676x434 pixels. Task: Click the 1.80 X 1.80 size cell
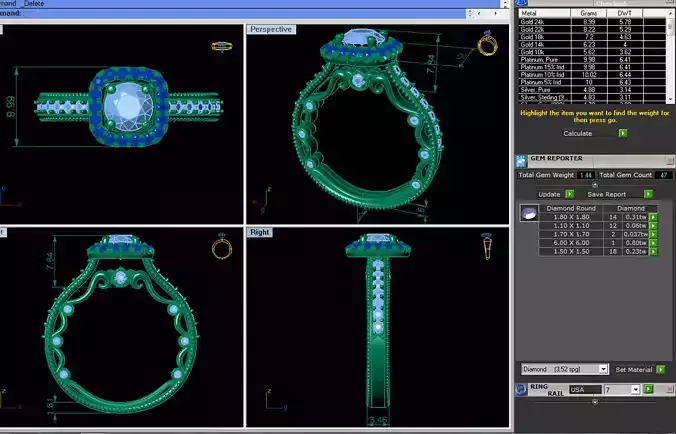[x=571, y=217]
